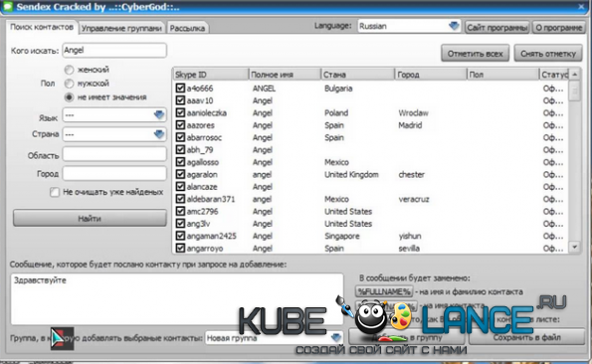Image resolution: width=592 pixels, height=364 pixels.
Task: Click the scrollbar down arrow in contacts list
Action: [x=574, y=247]
